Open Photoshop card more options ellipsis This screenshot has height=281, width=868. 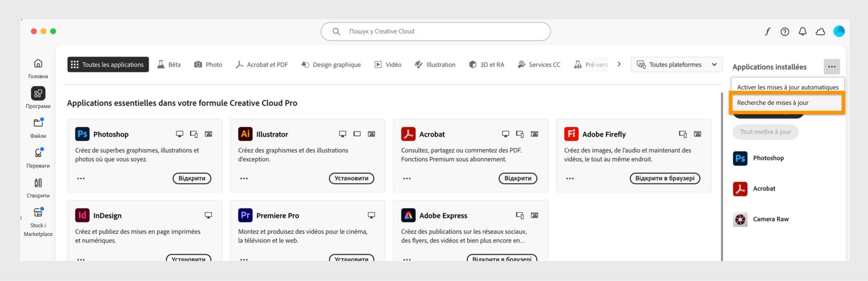81,178
